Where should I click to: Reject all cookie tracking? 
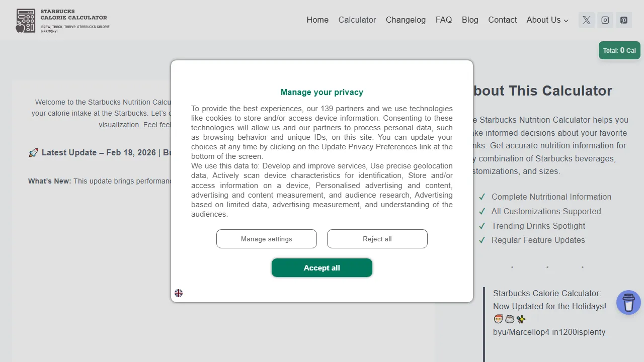(x=377, y=238)
